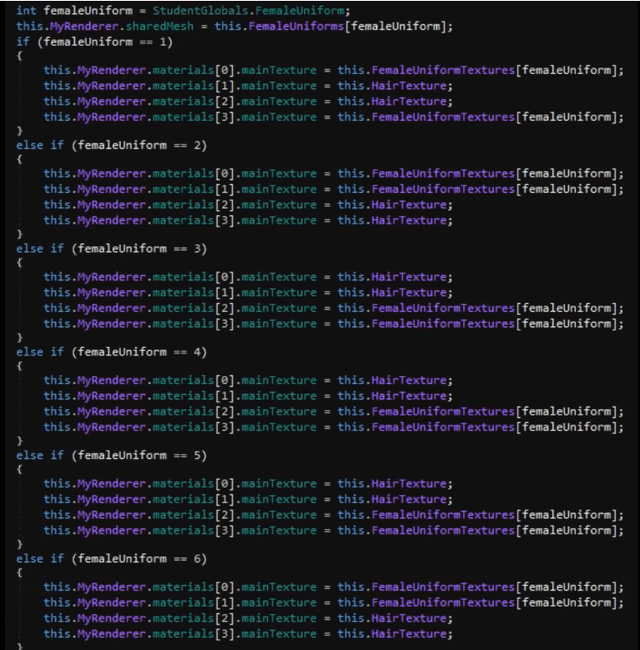
Task: Click opening brace under 'else if (femaleUniform == 4)'
Action: point(19,366)
